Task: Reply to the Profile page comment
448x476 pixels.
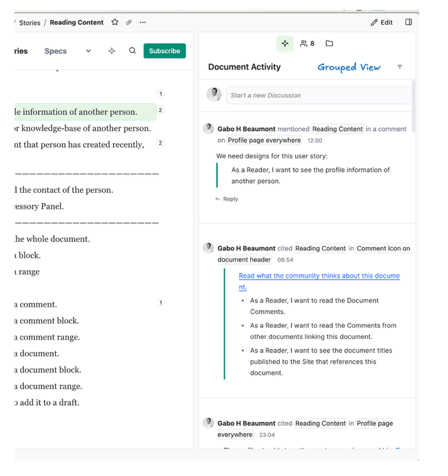Action: click(x=227, y=199)
